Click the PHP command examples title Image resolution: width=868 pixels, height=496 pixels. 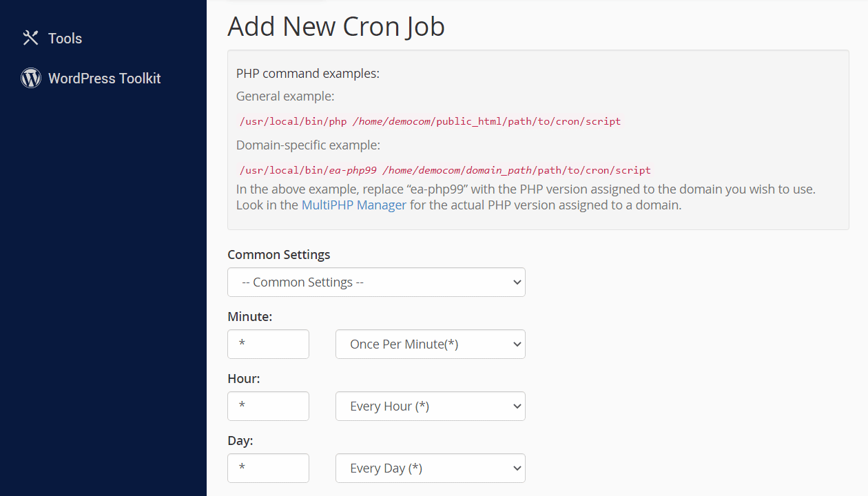point(307,74)
